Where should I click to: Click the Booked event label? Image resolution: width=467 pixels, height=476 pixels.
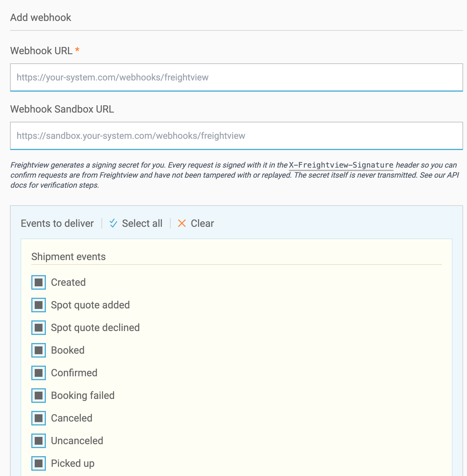tap(68, 350)
